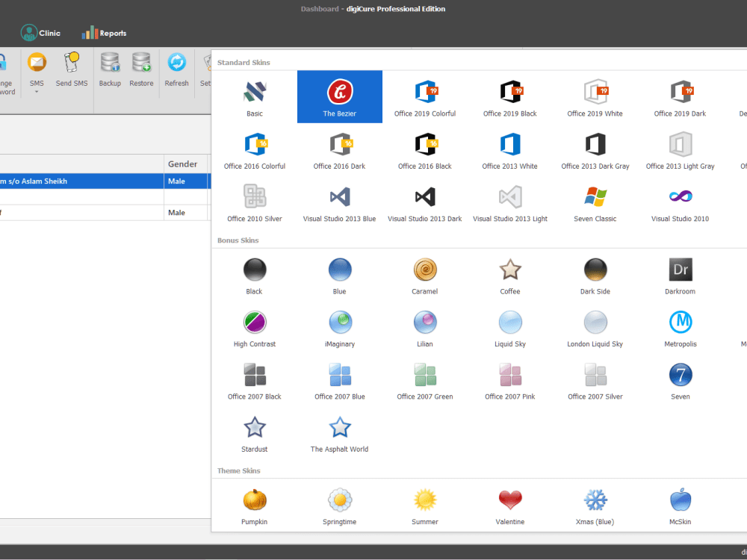Apply the Valentine theme skin

pyautogui.click(x=509, y=505)
